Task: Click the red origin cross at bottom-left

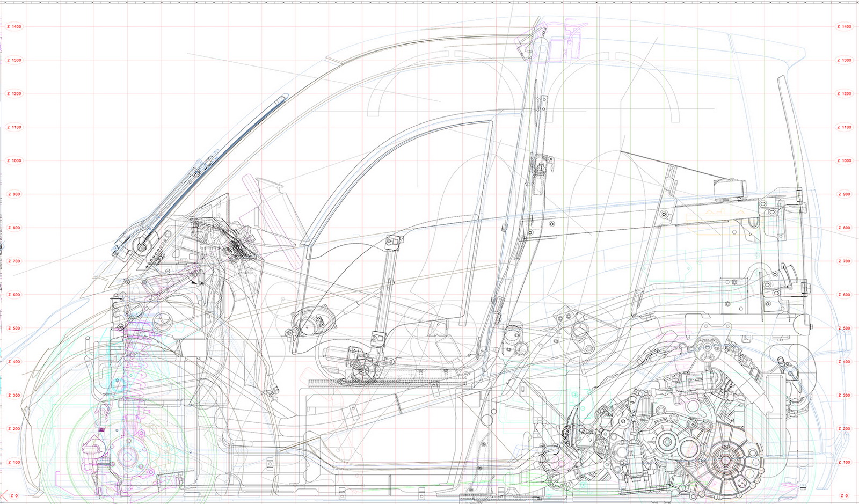Action: (4, 494)
